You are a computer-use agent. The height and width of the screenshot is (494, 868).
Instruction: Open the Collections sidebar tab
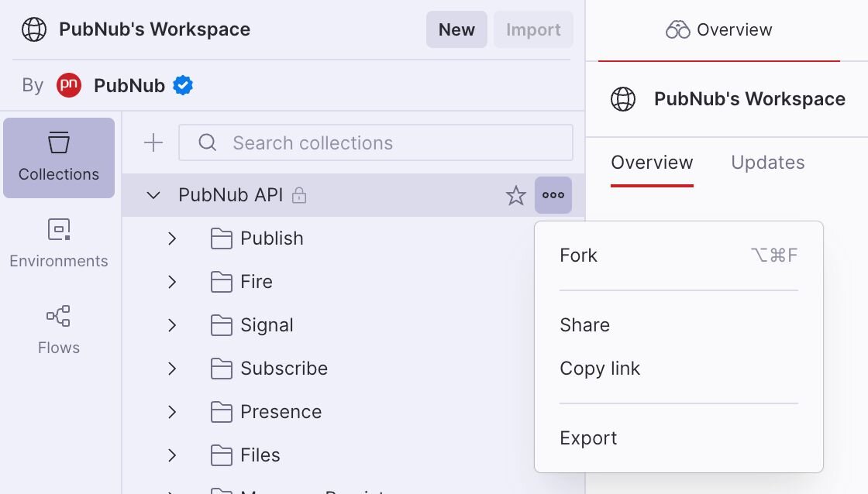59,158
